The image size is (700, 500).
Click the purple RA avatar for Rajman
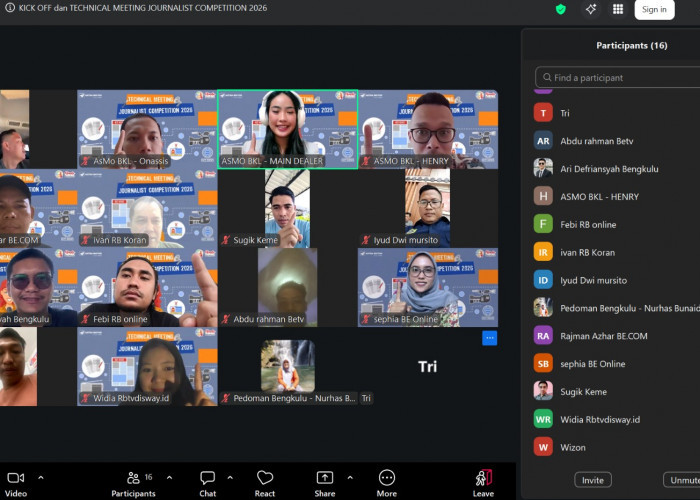pyautogui.click(x=543, y=336)
